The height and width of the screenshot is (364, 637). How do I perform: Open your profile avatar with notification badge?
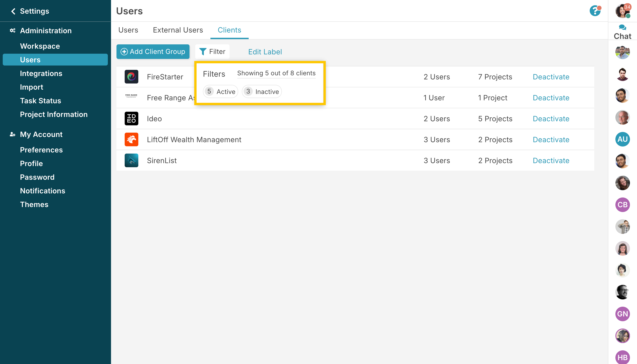pos(622,11)
